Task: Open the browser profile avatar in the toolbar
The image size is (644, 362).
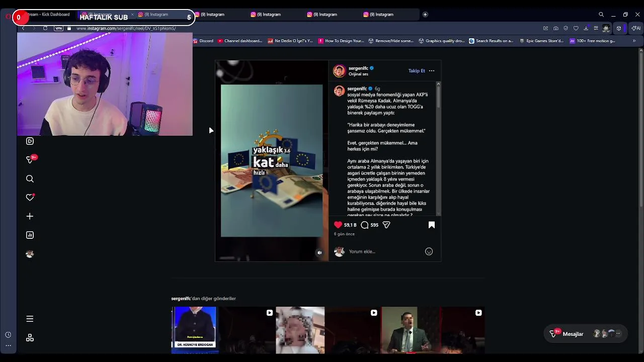Action: pyautogui.click(x=606, y=28)
